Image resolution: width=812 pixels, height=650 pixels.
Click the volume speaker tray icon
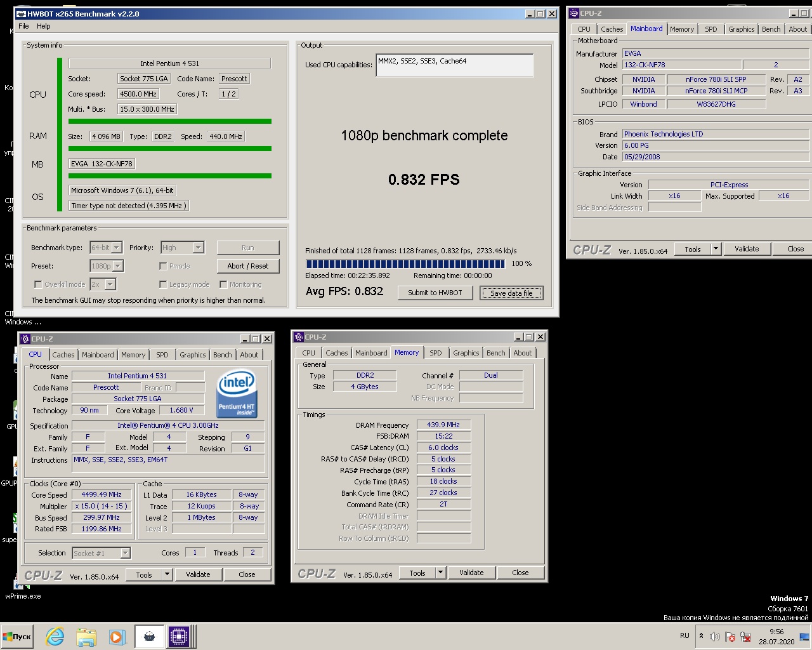tap(715, 637)
